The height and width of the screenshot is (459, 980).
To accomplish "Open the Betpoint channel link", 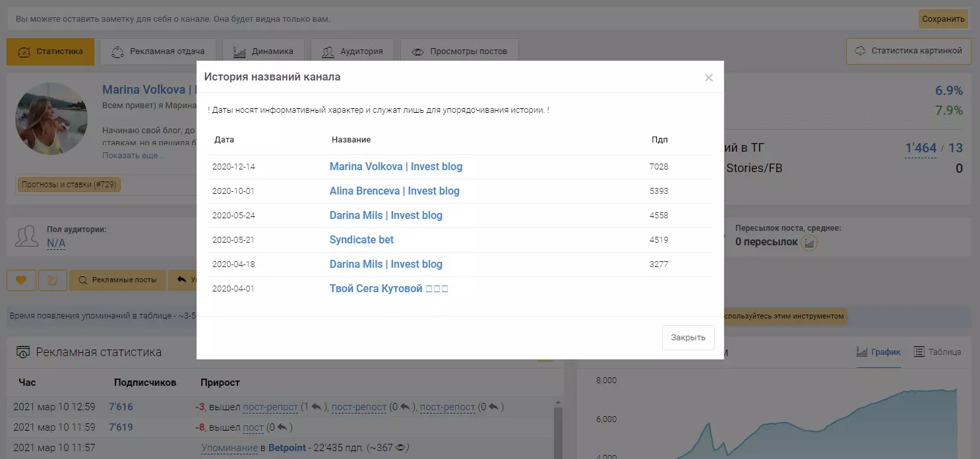I will pos(287,448).
